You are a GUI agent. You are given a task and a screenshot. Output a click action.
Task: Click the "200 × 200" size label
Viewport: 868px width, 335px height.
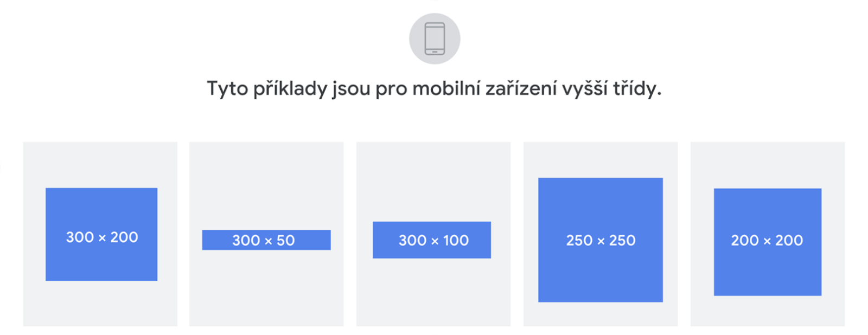767,240
